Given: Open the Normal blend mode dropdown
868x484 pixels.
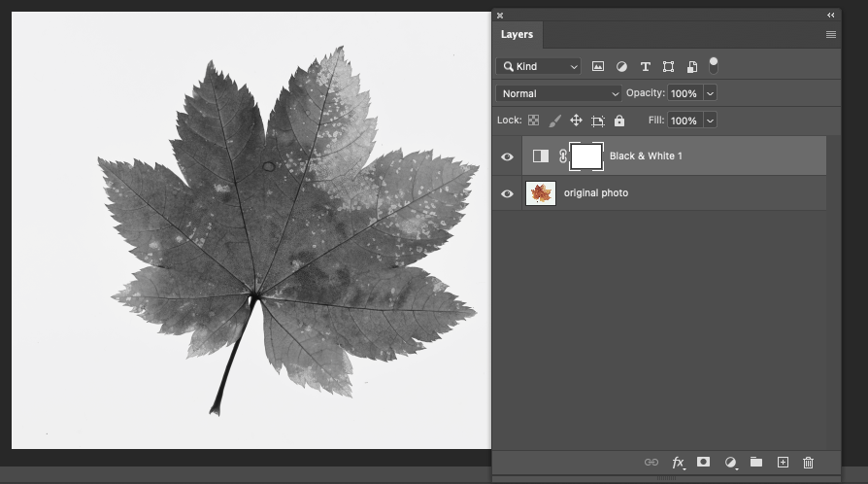Looking at the screenshot, I should pos(558,93).
